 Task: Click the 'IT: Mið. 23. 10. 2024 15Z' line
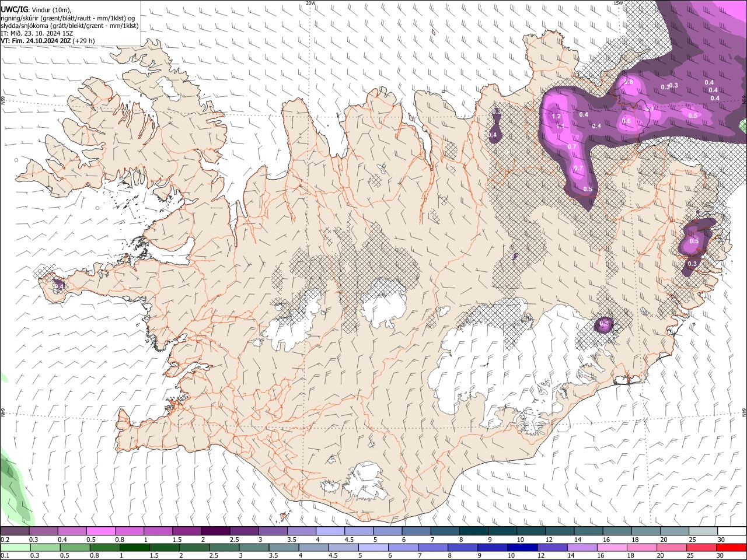click(x=37, y=33)
